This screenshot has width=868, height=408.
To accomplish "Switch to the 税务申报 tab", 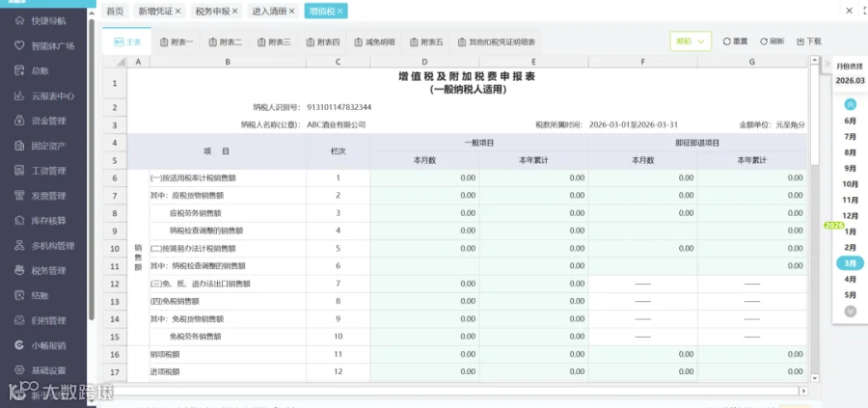I will pos(212,11).
